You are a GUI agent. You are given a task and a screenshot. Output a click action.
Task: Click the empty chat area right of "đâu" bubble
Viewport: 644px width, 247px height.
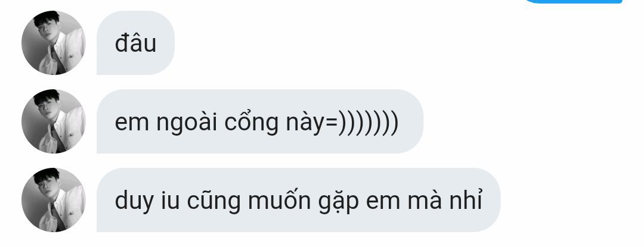(x=407, y=43)
